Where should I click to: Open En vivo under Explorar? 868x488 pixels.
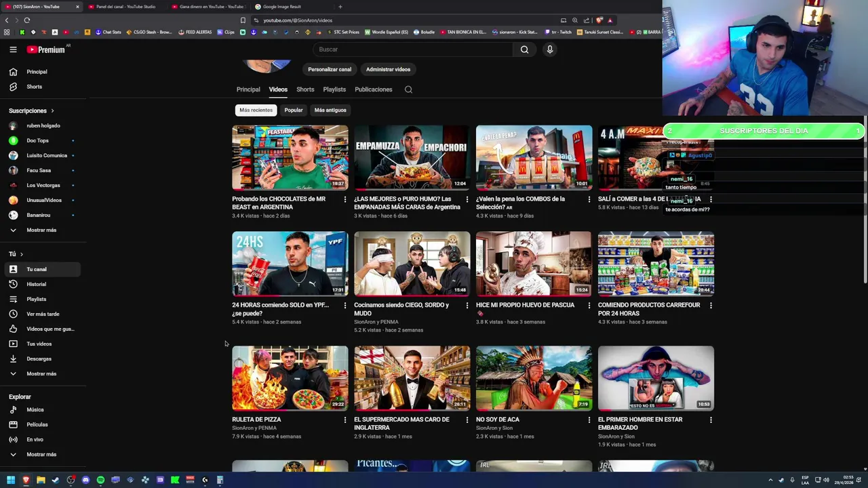[x=43, y=439]
